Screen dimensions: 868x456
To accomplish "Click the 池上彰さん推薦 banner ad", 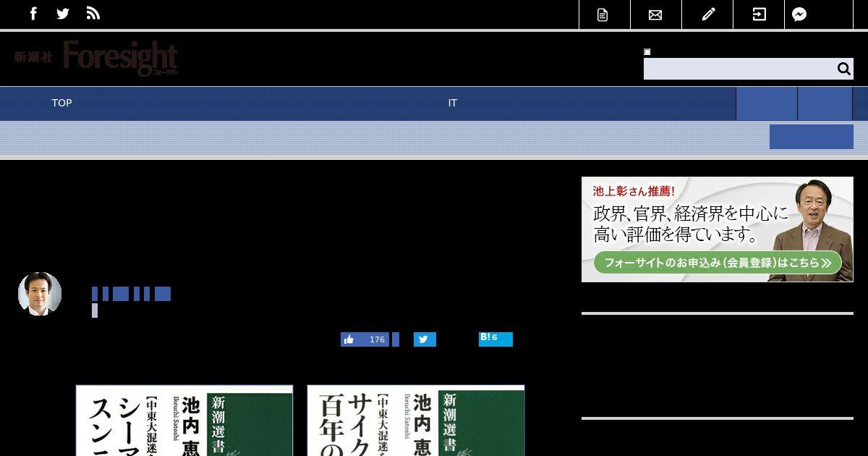I will click(x=718, y=229).
